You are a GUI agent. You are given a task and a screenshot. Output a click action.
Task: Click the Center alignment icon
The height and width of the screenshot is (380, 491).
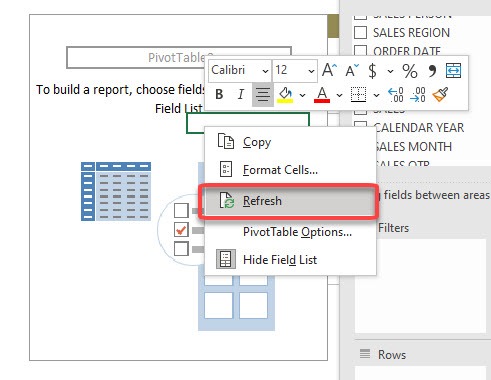click(263, 95)
